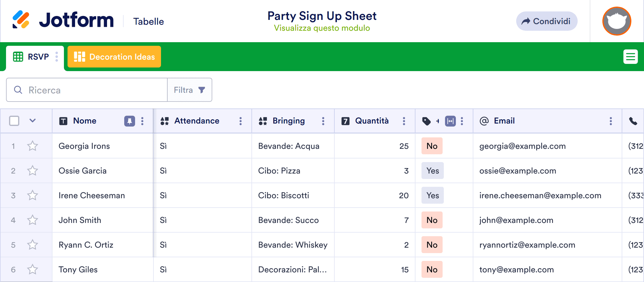644x282 pixels.
Task: Click the phone column header icon
Action: pyautogui.click(x=633, y=121)
